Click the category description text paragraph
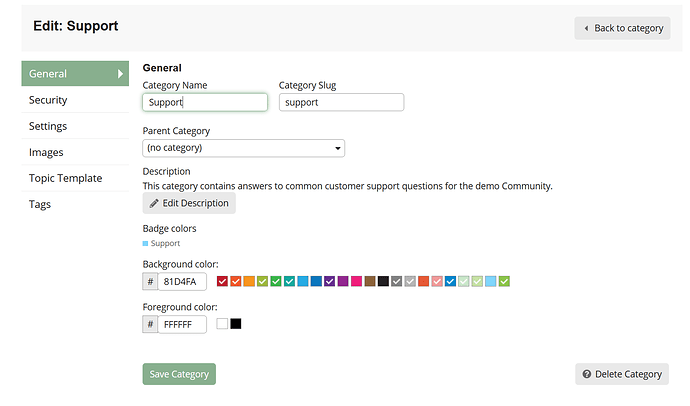Viewport: 690px width, 406px height. 347,186
